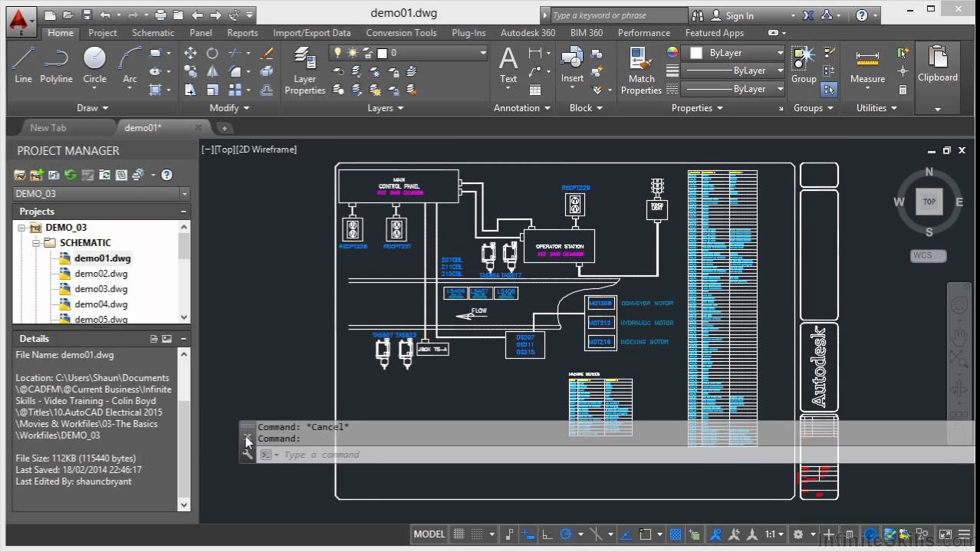This screenshot has width=980, height=552.
Task: Click the Quick Calculator icon in Utilities
Action: click(903, 90)
